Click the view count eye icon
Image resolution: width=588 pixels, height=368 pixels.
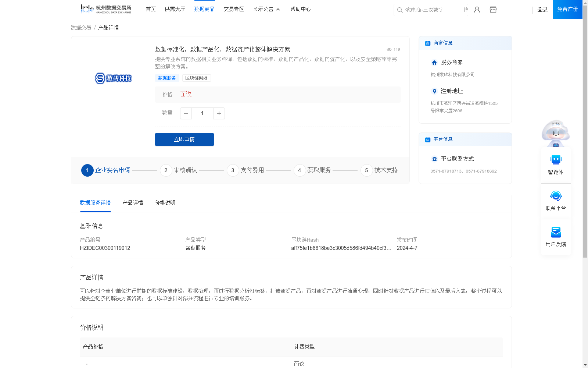pyautogui.click(x=389, y=50)
